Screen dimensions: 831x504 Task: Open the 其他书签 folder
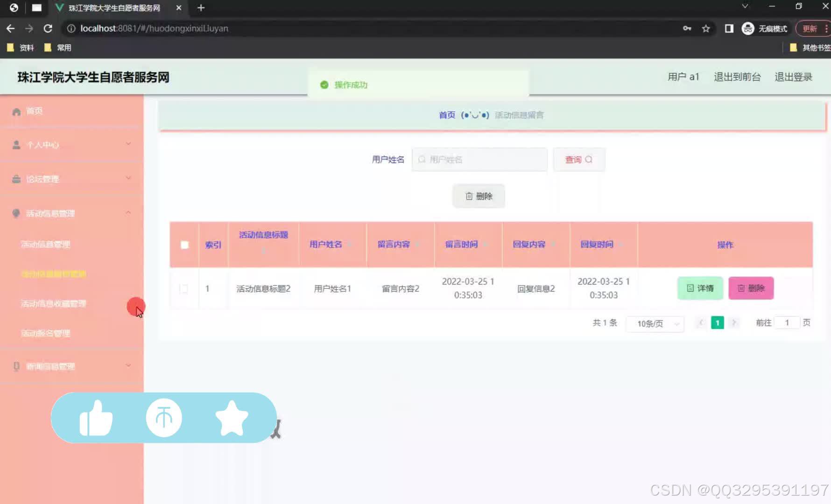point(810,48)
